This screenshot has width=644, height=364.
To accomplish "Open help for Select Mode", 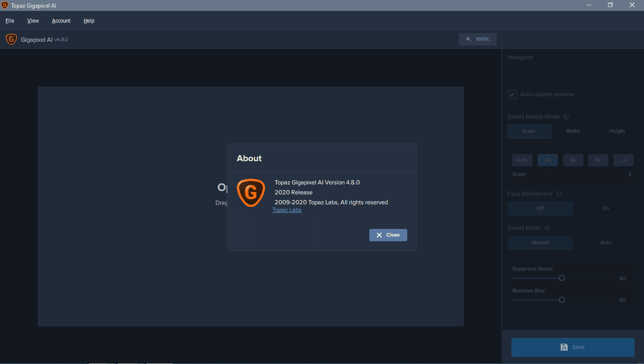I will pyautogui.click(x=547, y=228).
